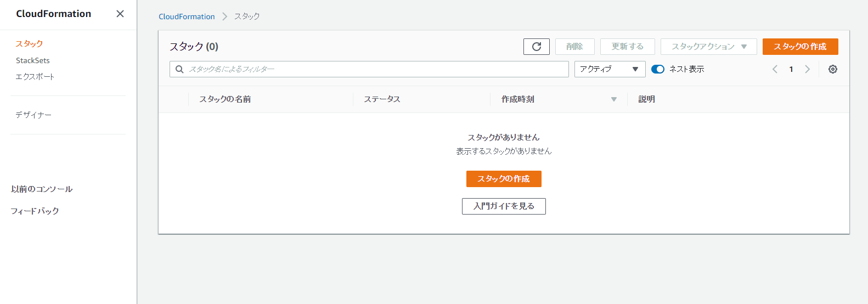Go to next page arrow
868x304 pixels.
[807, 69]
